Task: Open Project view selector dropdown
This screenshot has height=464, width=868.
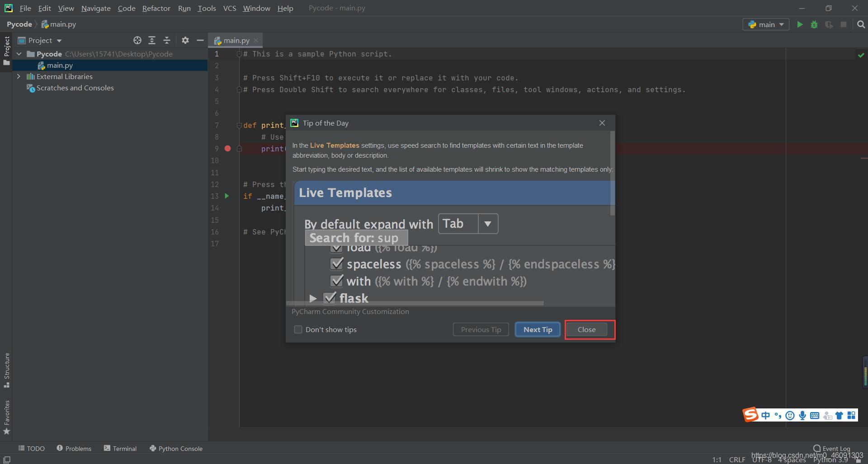Action: click(40, 40)
